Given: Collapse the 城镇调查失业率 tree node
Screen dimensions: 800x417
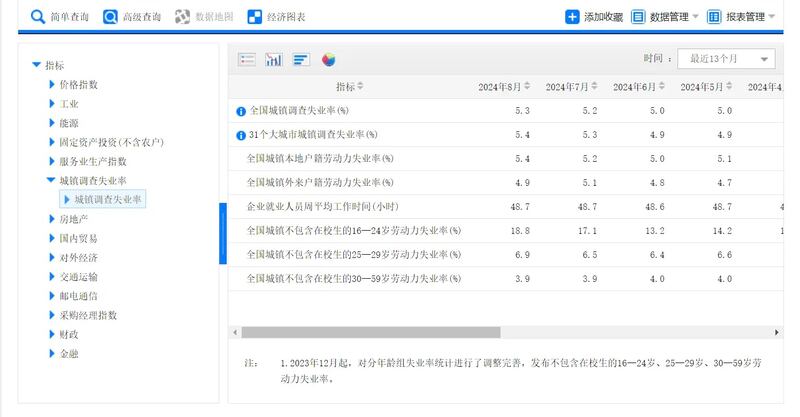Looking at the screenshot, I should (x=51, y=181).
